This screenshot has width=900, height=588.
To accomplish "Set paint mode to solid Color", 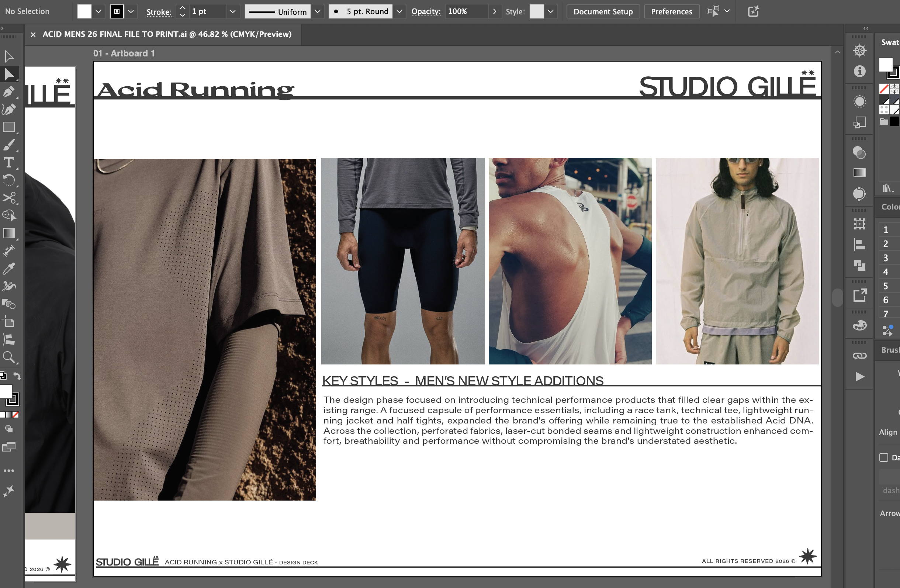I will coord(2,414).
